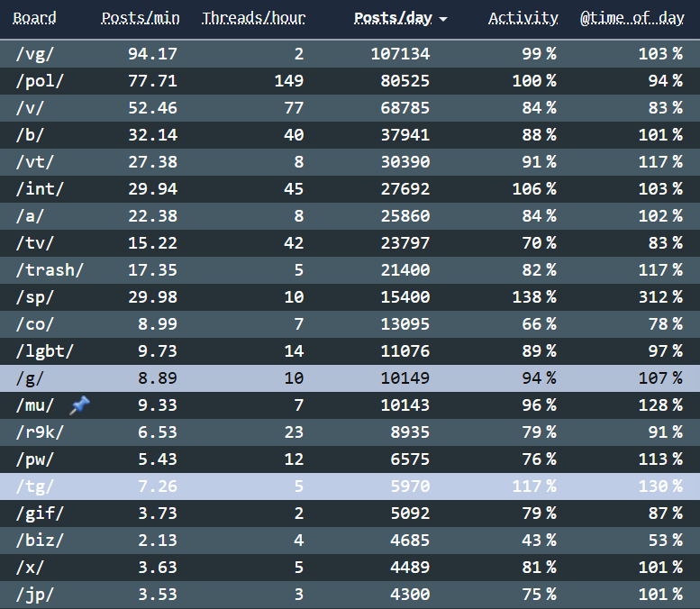This screenshot has height=609, width=700.
Task: Select the /trash/ board name
Action: [50, 270]
